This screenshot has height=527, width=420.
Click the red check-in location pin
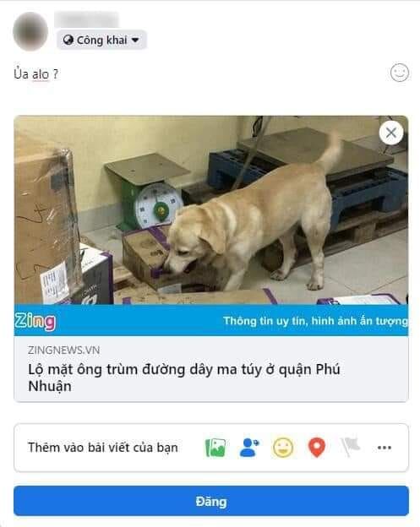point(316,448)
